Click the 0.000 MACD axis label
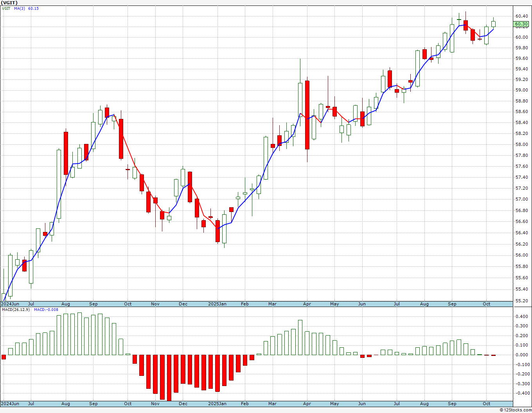 [x=521, y=355]
